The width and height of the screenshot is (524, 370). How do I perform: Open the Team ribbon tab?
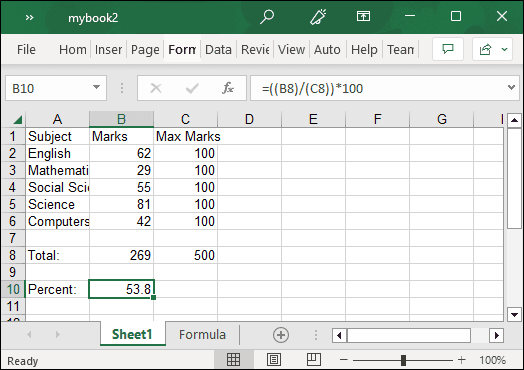400,49
